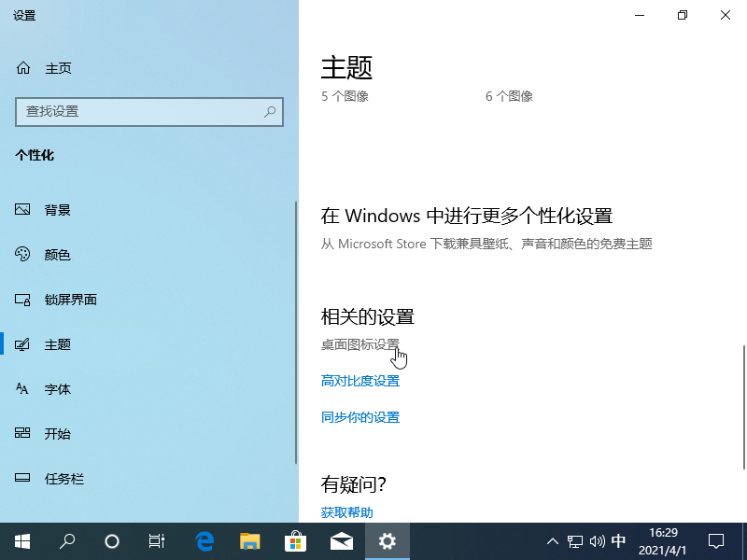747x560 pixels.
Task: Focus the Find a setting search field
Action: [140, 111]
